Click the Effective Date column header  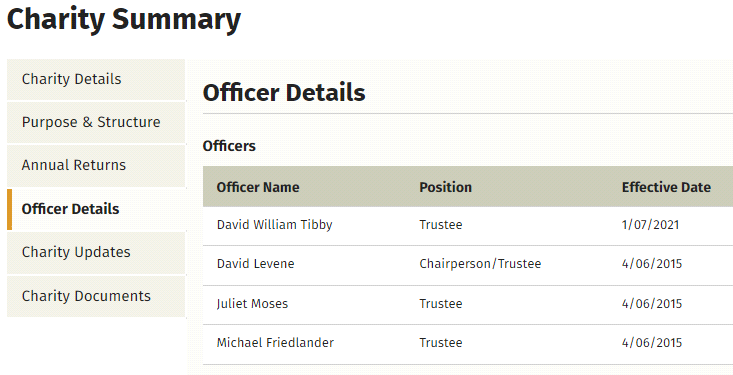pos(666,187)
